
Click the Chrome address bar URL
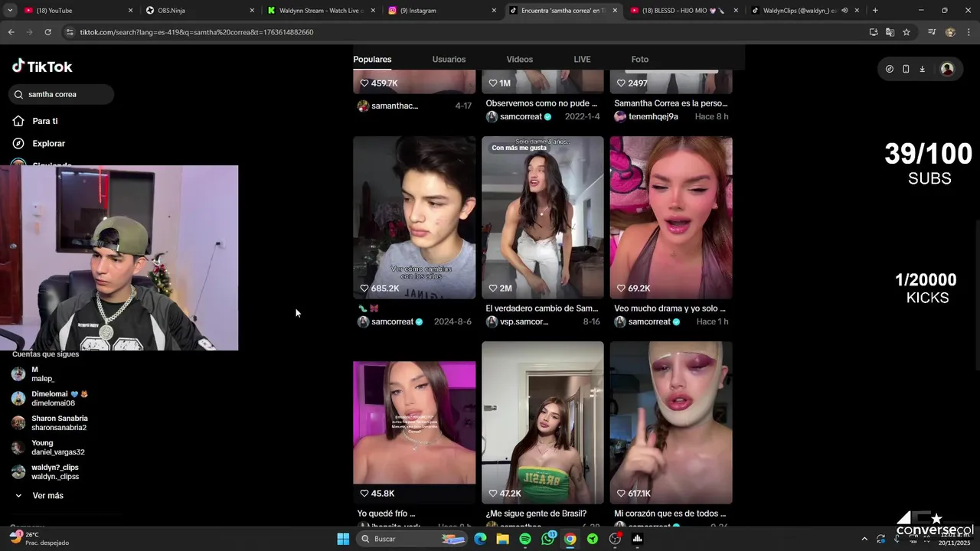tap(196, 32)
